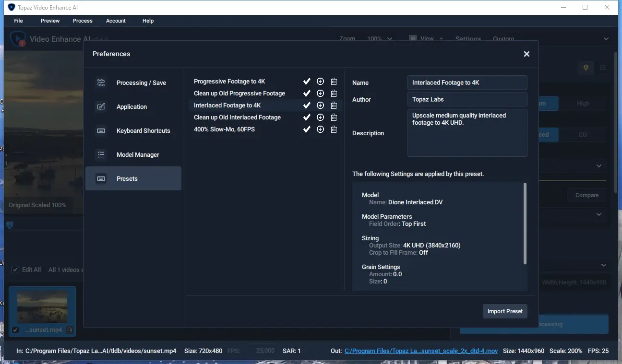Delete the Interlaced Footage to 4K preset
The height and width of the screenshot is (364, 622).
coord(334,106)
